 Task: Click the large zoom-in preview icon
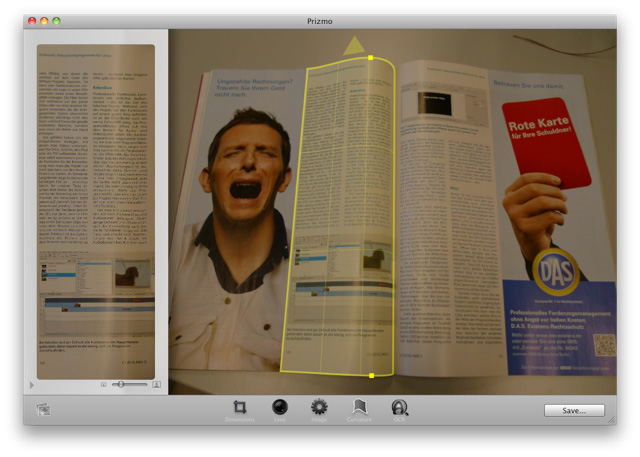(156, 384)
